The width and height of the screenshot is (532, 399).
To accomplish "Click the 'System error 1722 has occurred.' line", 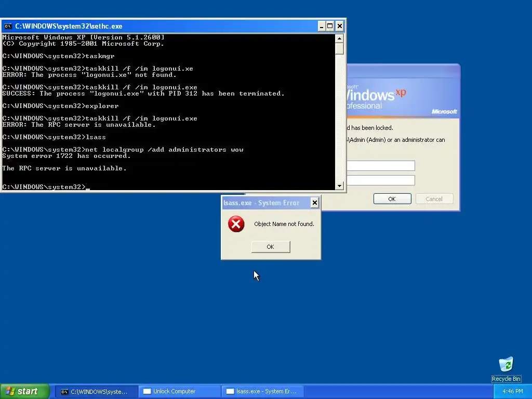I will [66, 156].
